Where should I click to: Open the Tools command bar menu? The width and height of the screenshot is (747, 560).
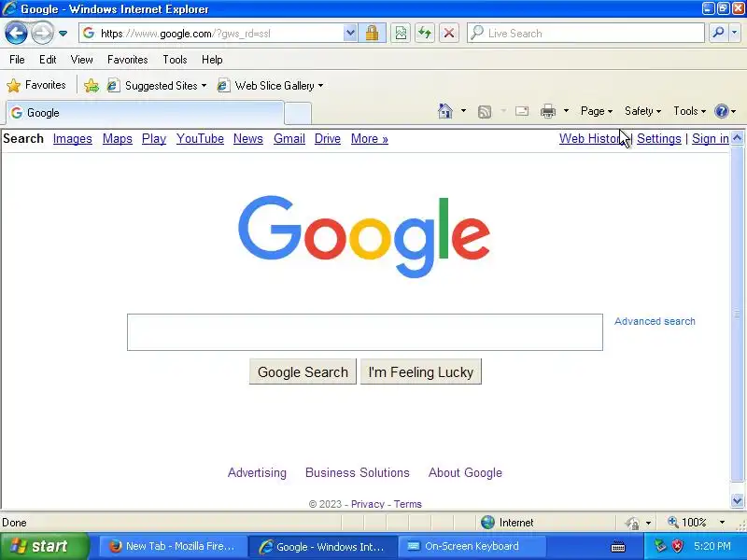[689, 111]
